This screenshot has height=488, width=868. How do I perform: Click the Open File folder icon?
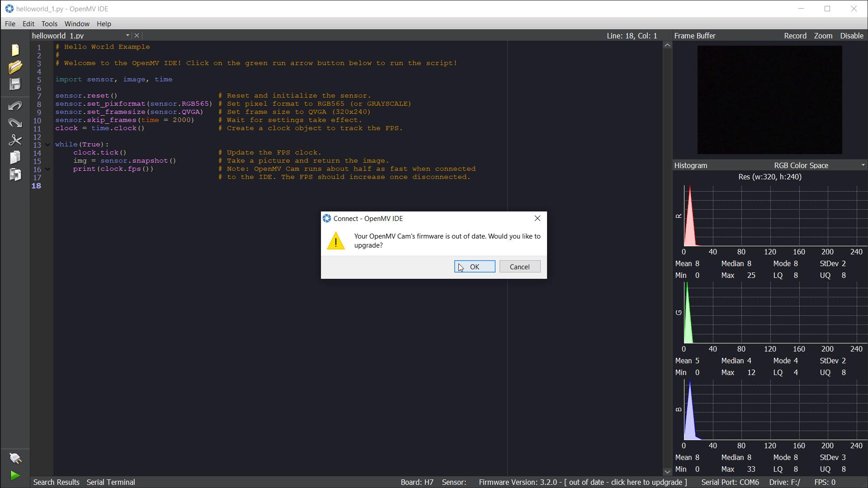pos(15,67)
